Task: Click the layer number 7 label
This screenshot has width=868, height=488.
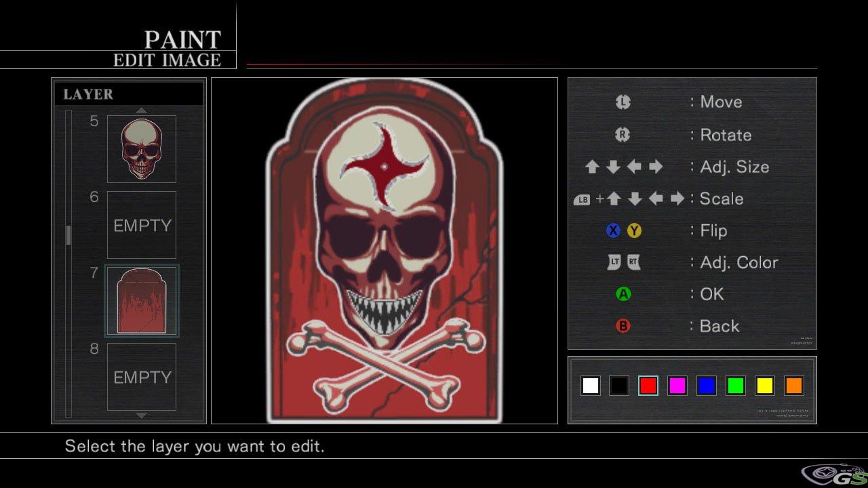Action: click(94, 273)
